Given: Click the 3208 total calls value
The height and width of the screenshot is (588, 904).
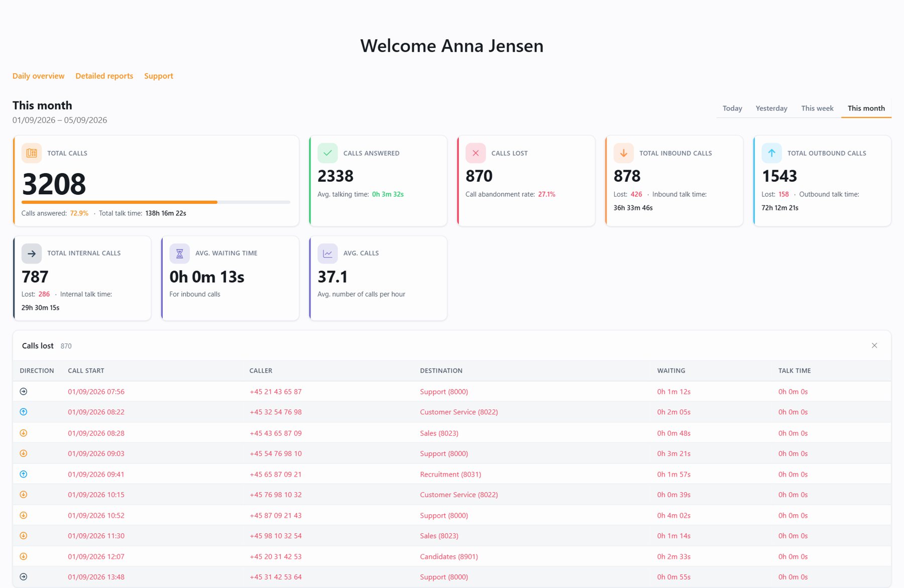Looking at the screenshot, I should tap(54, 184).
